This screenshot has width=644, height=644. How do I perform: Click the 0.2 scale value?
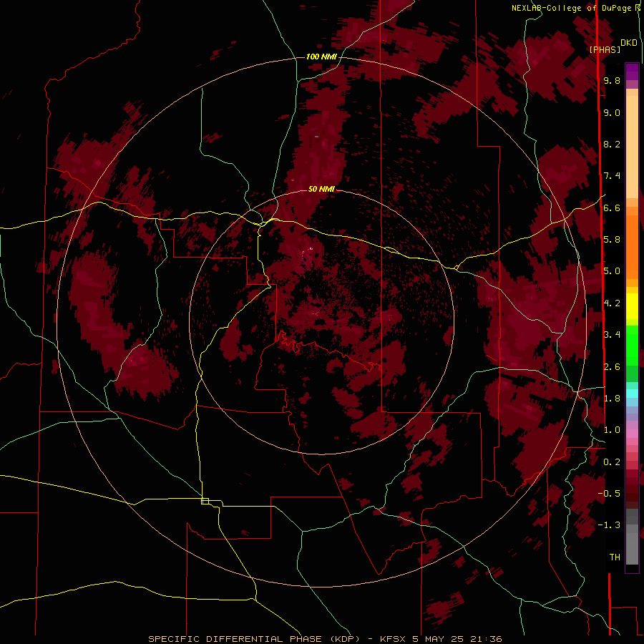coord(612,462)
